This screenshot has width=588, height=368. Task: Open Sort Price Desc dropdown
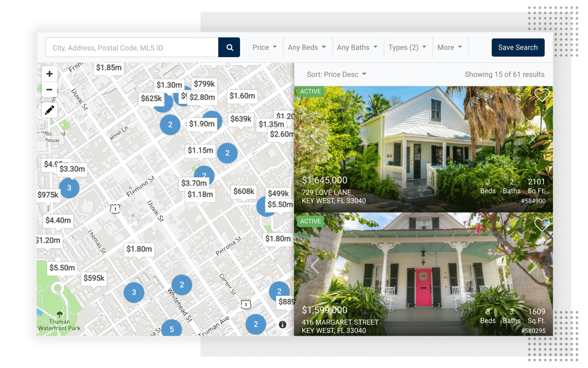point(335,74)
